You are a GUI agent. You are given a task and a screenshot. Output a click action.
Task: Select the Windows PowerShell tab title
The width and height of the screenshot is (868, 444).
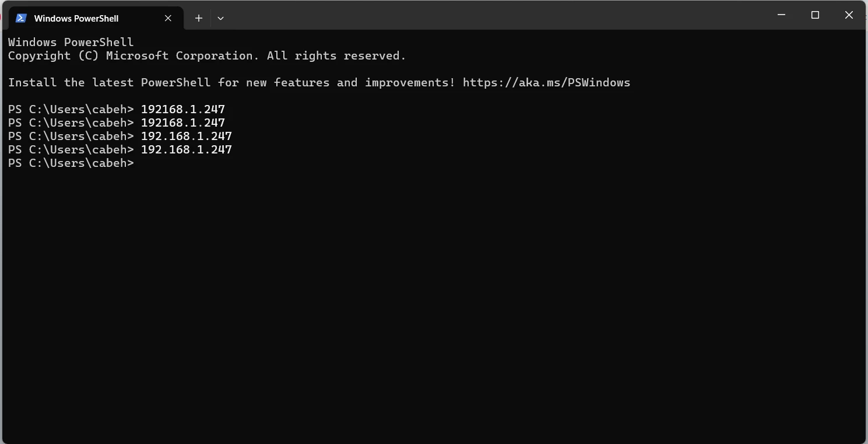[x=76, y=18]
